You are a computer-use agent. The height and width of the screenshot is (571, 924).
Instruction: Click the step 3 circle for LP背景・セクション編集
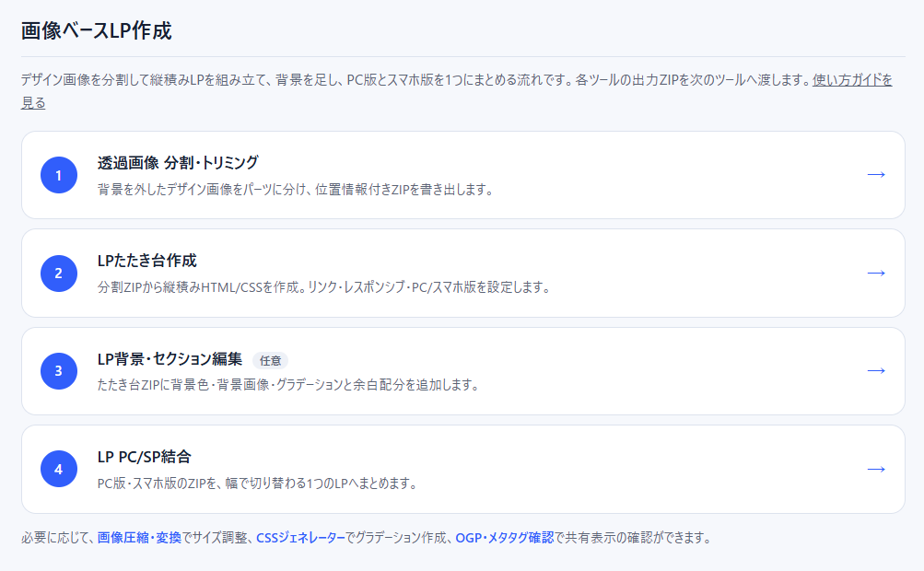[59, 371]
